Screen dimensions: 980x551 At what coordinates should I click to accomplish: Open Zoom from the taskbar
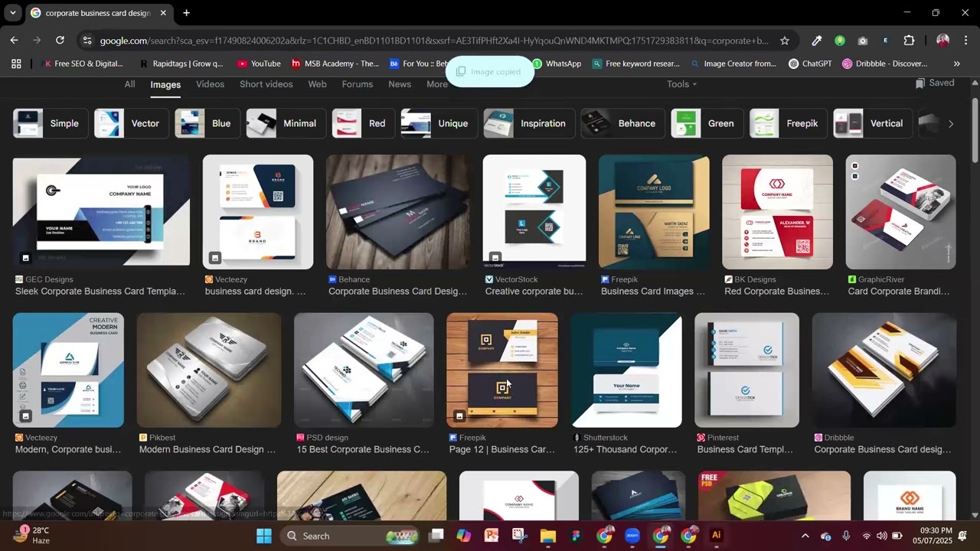click(632, 536)
